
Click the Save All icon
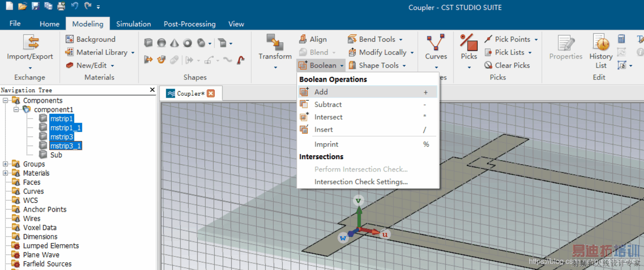(48, 6)
